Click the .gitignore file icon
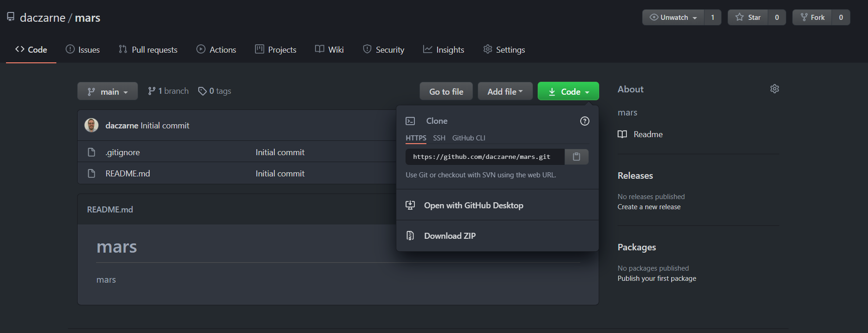 pos(91,152)
